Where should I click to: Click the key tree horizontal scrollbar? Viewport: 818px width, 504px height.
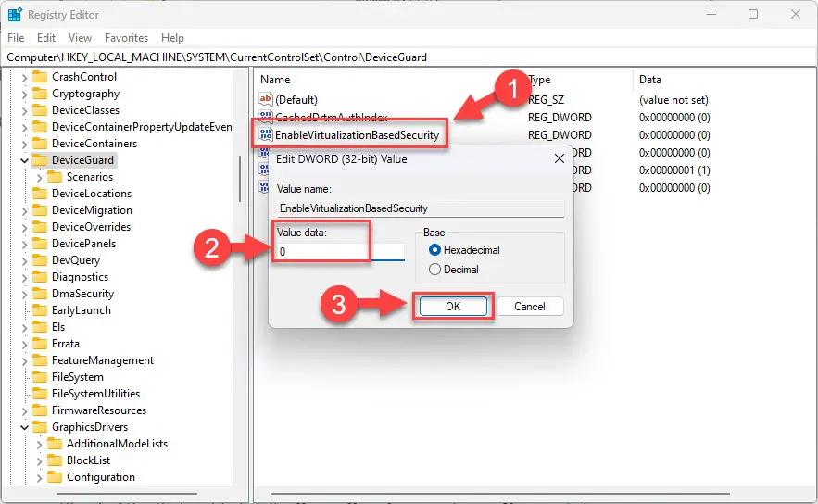point(127,493)
